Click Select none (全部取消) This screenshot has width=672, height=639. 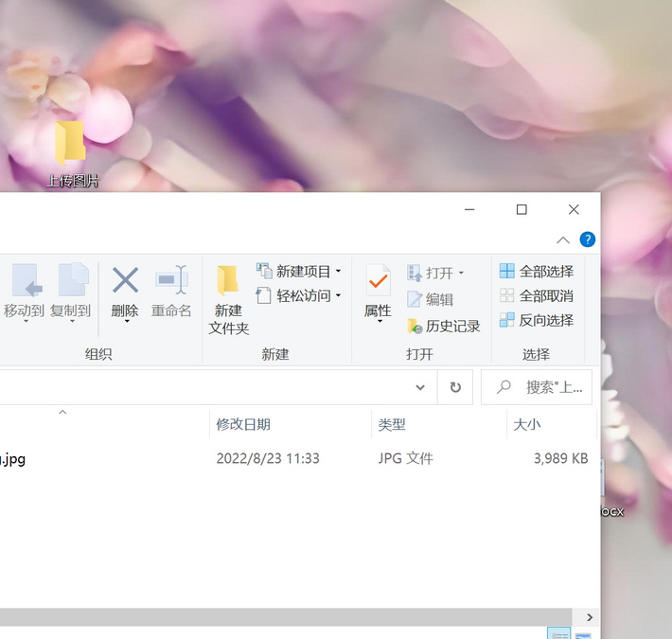(x=536, y=296)
